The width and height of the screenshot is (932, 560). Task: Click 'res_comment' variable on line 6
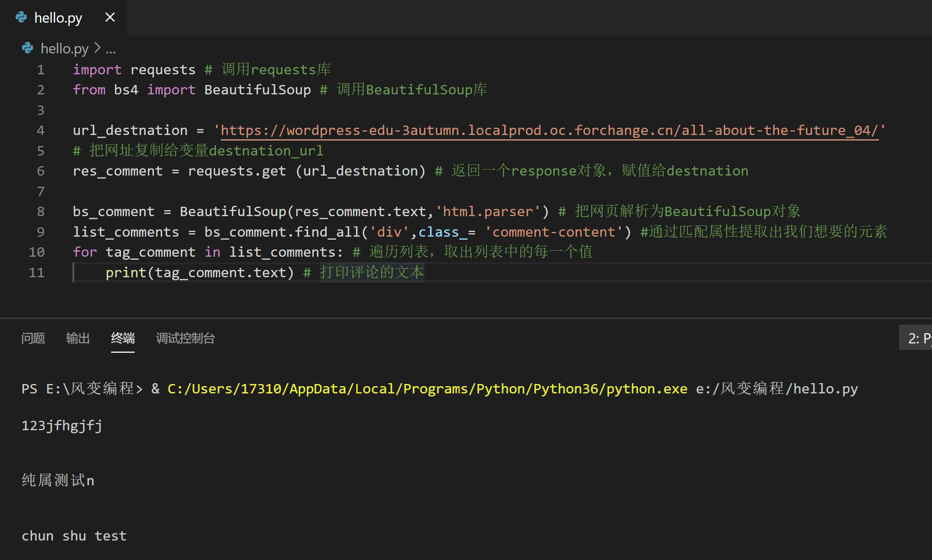tap(118, 171)
